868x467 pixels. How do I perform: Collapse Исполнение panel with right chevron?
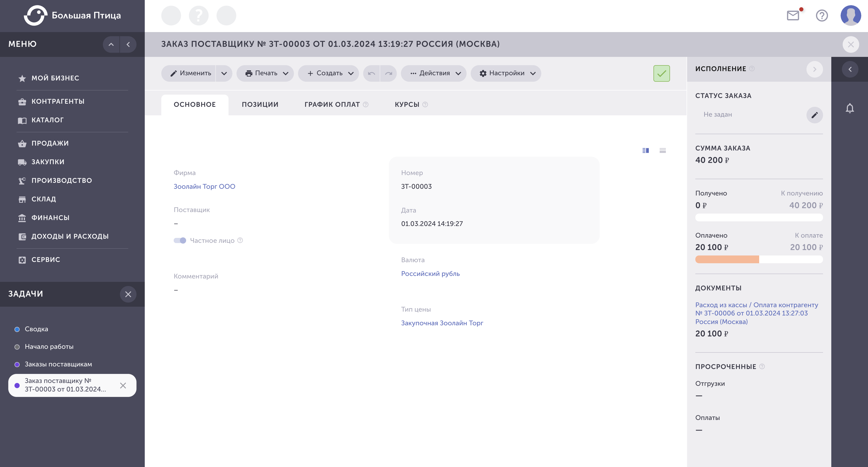814,69
